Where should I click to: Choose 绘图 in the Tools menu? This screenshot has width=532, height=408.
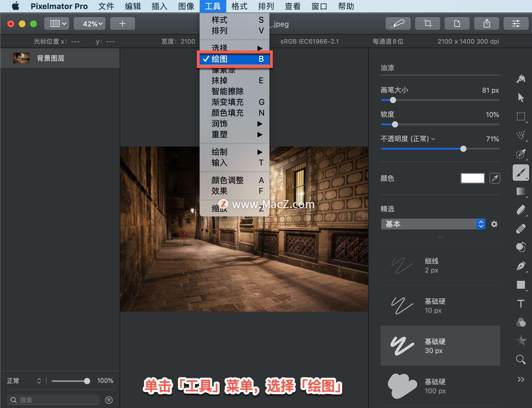(234, 59)
